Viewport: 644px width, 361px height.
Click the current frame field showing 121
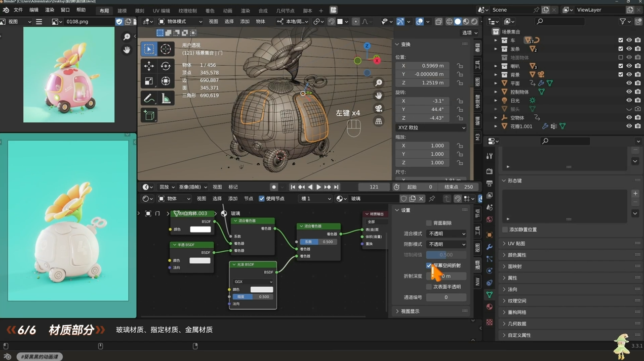(x=374, y=187)
